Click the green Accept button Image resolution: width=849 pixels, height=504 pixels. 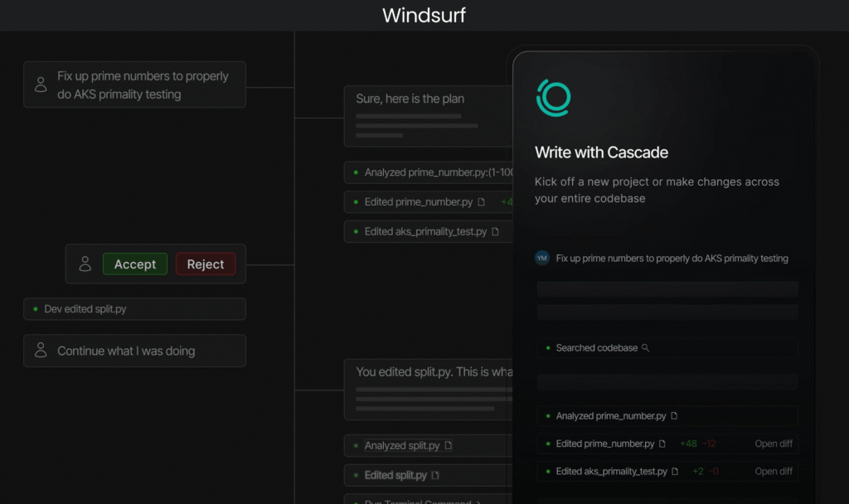[135, 264]
